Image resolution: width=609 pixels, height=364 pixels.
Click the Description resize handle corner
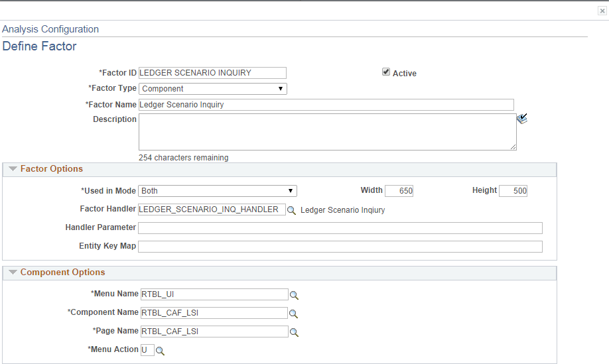tap(513, 147)
